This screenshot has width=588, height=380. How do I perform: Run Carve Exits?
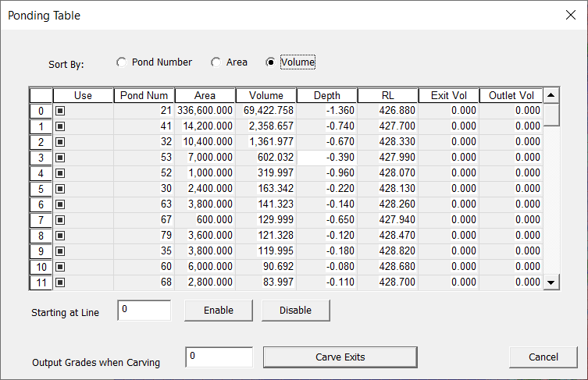pos(340,357)
